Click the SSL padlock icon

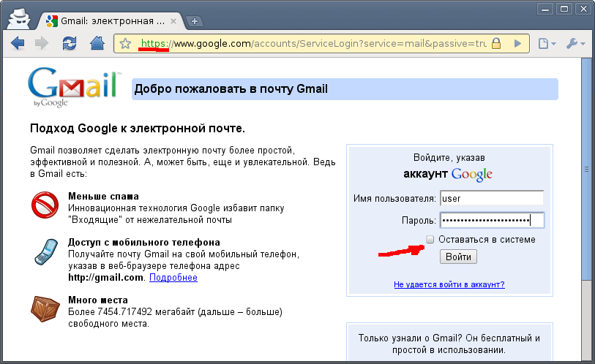click(496, 43)
